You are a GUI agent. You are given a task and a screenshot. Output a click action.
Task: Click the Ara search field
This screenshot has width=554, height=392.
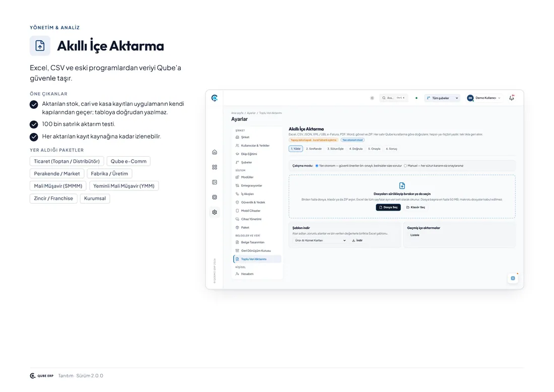[394, 98]
